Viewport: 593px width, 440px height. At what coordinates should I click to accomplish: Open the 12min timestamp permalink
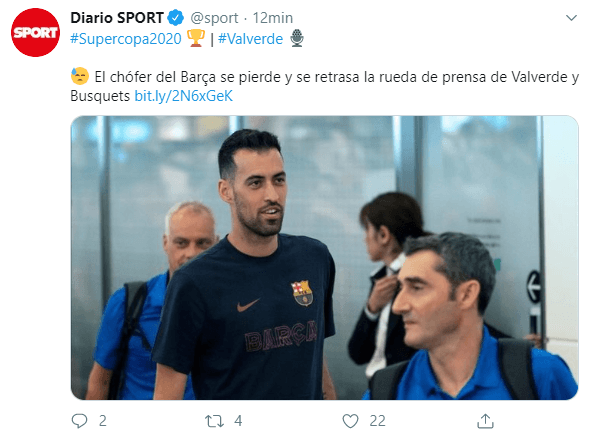click(273, 18)
